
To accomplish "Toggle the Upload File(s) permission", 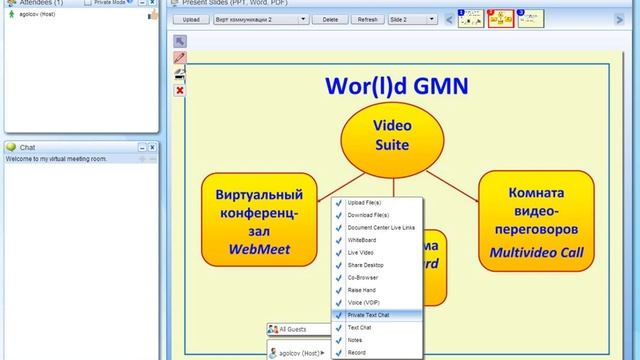I will [377, 203].
